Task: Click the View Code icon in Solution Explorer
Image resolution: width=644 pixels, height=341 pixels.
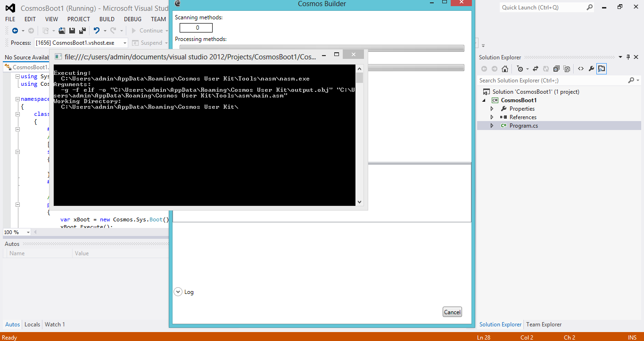Action: click(x=581, y=69)
